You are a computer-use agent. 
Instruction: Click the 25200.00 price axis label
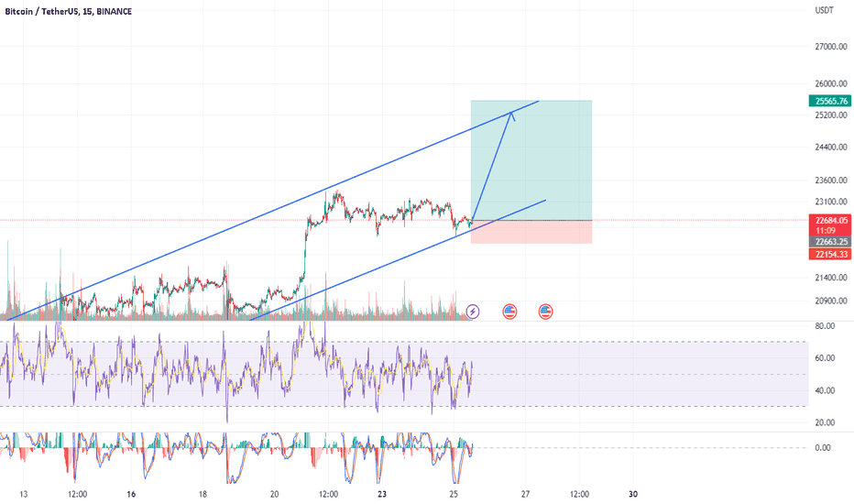tap(831, 115)
